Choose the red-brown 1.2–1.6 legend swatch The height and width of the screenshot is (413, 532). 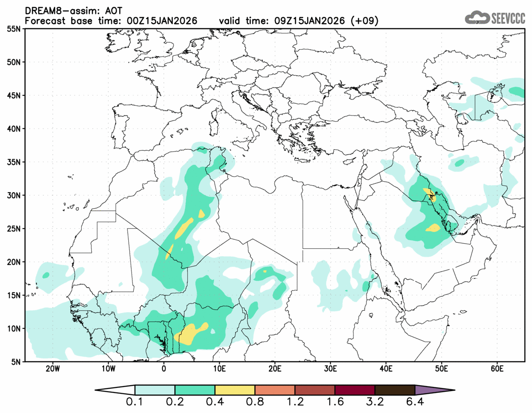pyautogui.click(x=315, y=390)
